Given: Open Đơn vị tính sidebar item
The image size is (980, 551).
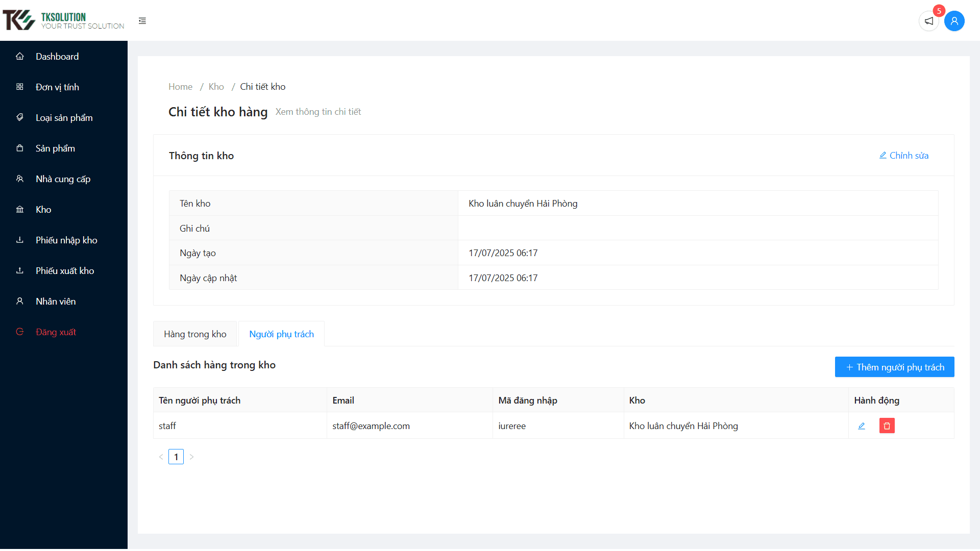Looking at the screenshot, I should click(x=57, y=87).
